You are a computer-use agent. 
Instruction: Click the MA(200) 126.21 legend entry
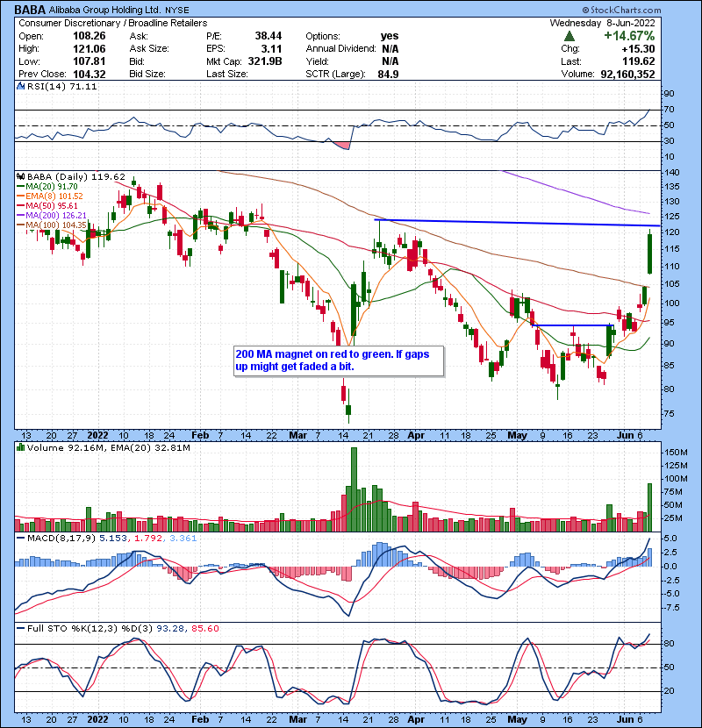(x=52, y=216)
